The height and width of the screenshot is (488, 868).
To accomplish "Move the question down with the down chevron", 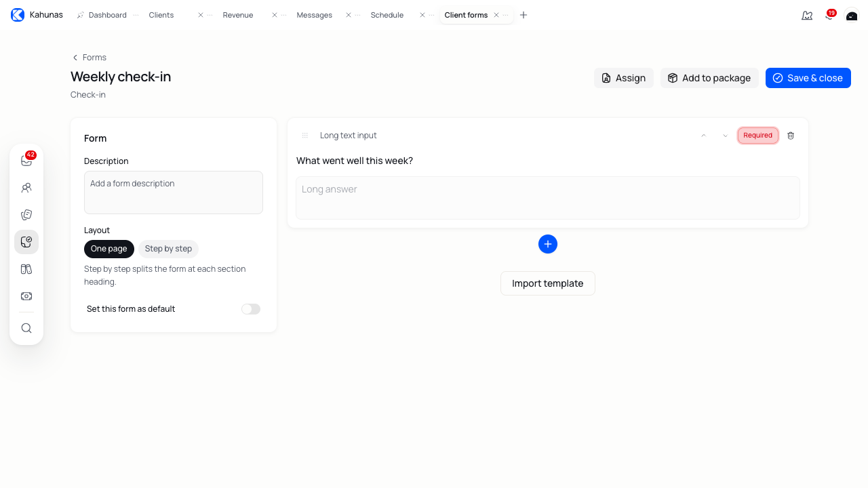I will coord(726,136).
